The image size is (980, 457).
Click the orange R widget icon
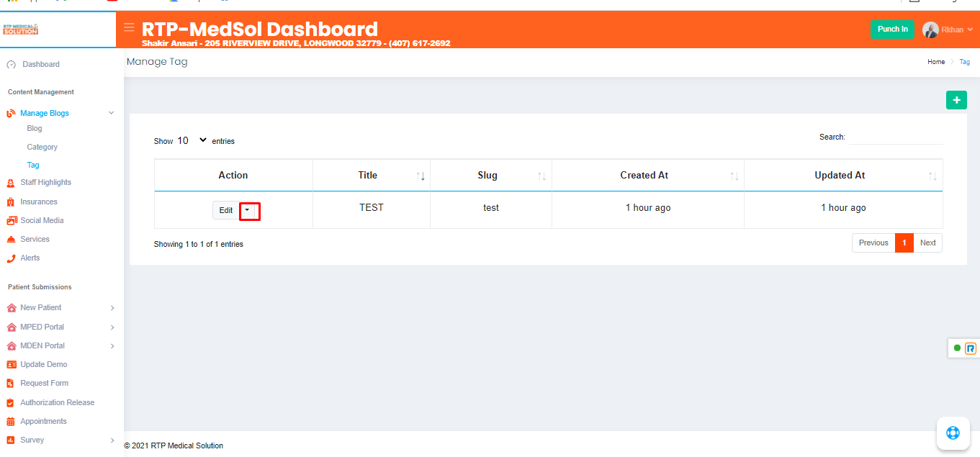pyautogui.click(x=971, y=348)
